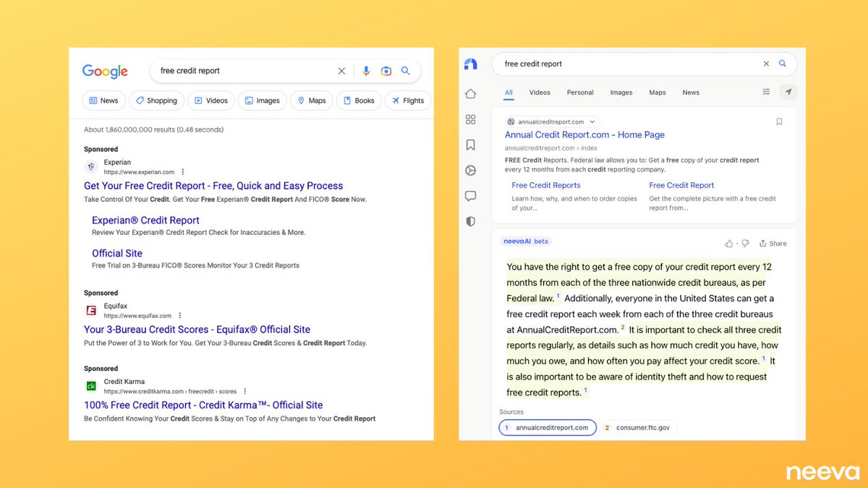Go to Neeva home icon

470,93
